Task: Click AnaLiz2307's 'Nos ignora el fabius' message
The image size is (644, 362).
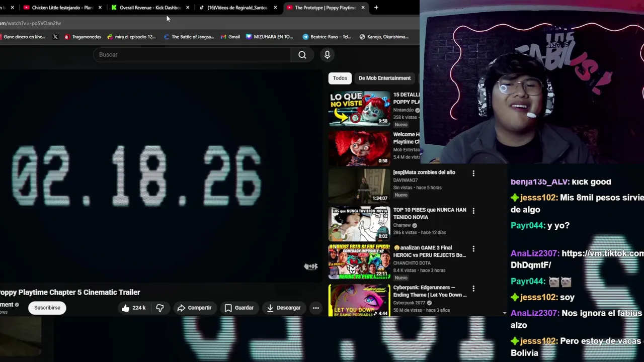Action: click(577, 319)
